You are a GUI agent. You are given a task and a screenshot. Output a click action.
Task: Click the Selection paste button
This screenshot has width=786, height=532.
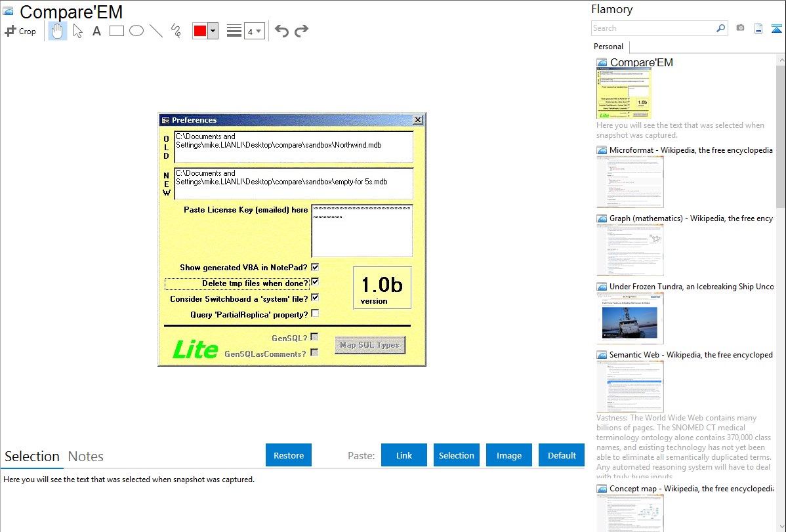(x=457, y=455)
